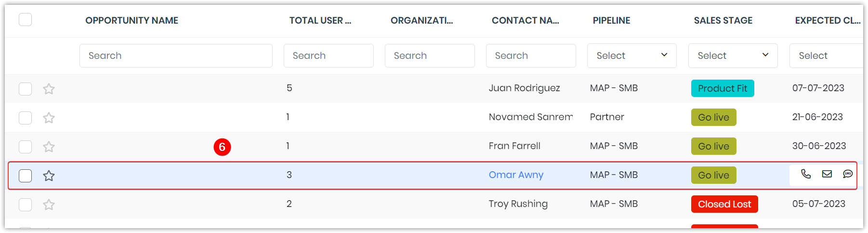Click the phone call icon in Omar Awny row
This screenshot has width=868, height=233.
[x=806, y=174]
